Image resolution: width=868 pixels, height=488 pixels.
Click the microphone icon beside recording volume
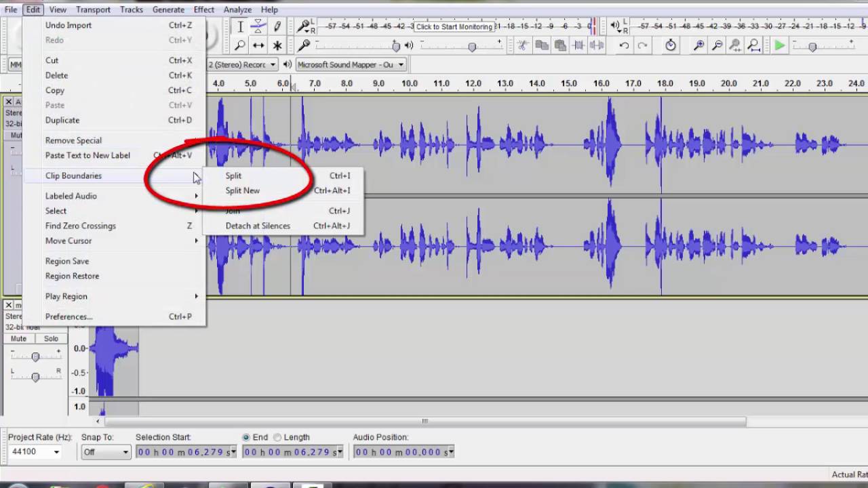304,45
